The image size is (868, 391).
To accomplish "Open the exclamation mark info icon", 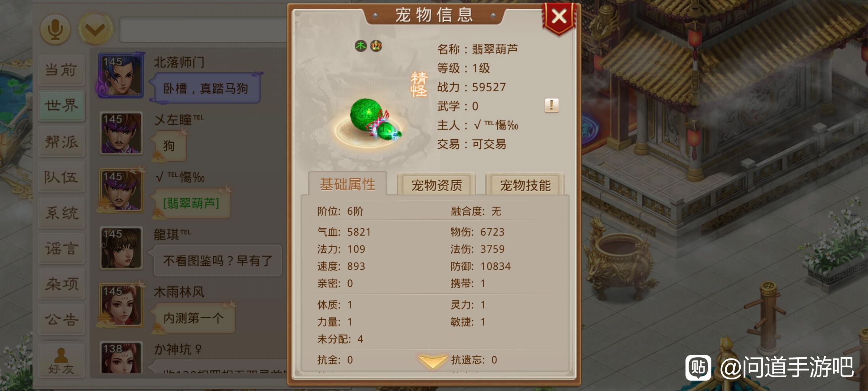I will (x=552, y=106).
